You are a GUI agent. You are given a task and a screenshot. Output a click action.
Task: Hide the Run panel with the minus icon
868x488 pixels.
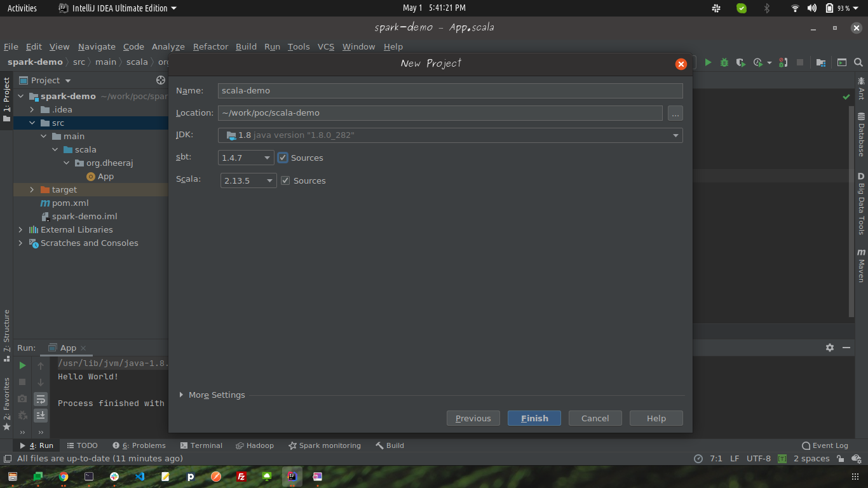click(846, 348)
